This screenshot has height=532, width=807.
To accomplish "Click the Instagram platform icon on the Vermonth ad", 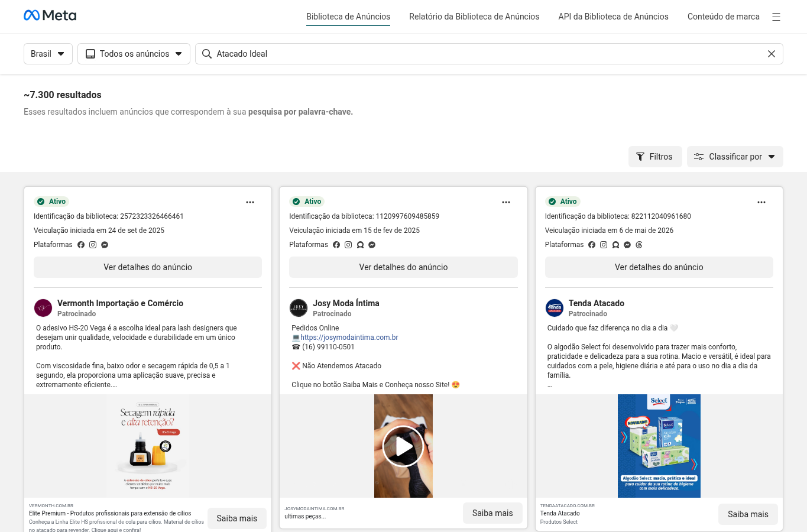I will click(x=93, y=245).
